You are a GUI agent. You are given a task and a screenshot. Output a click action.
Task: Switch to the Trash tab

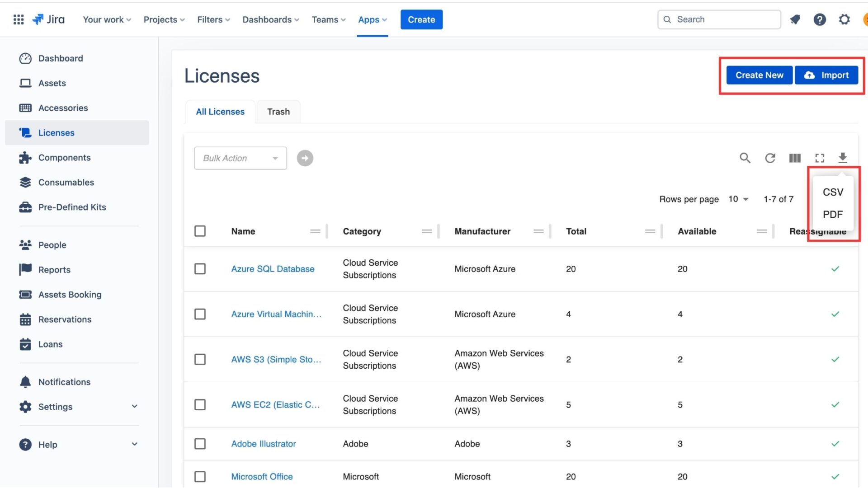click(x=278, y=112)
